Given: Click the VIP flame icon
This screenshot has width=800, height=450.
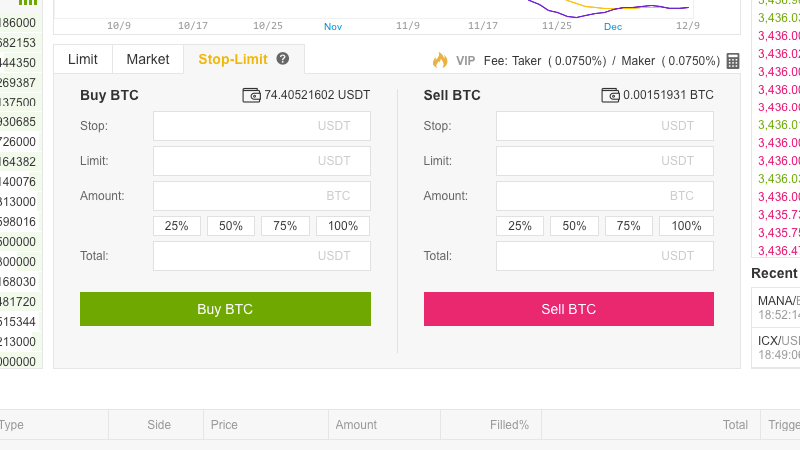Looking at the screenshot, I should tap(440, 60).
